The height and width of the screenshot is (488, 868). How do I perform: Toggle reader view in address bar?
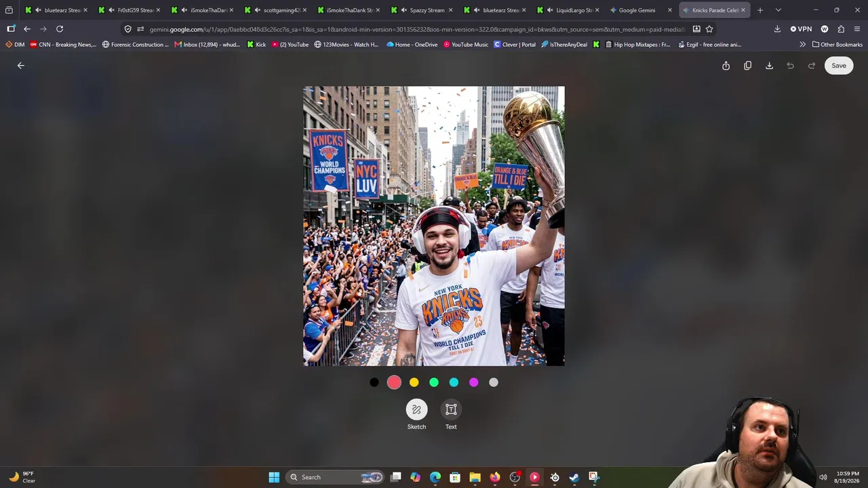pos(696,29)
